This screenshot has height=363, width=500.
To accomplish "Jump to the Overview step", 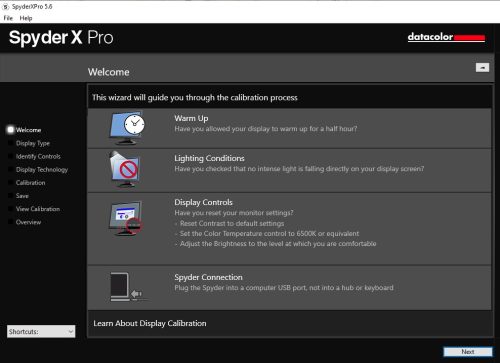I will [x=28, y=222].
